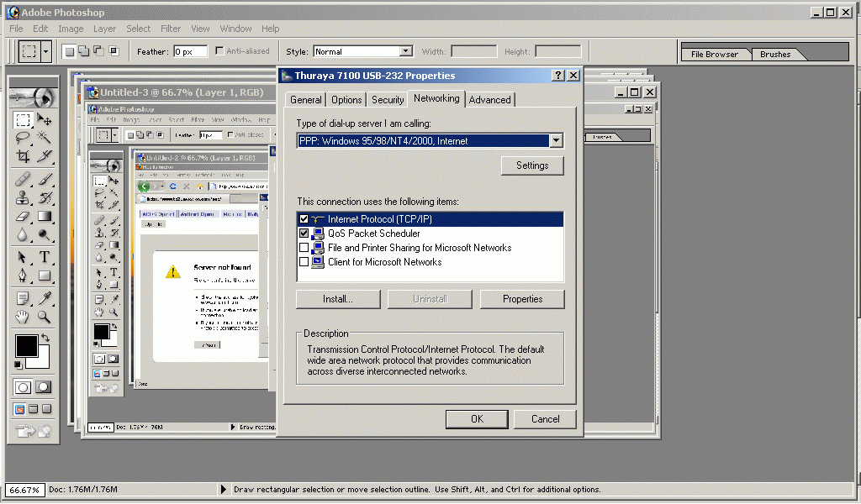Pick the Eraser tool in the main toolbox
The height and width of the screenshot is (504, 861).
click(x=23, y=216)
